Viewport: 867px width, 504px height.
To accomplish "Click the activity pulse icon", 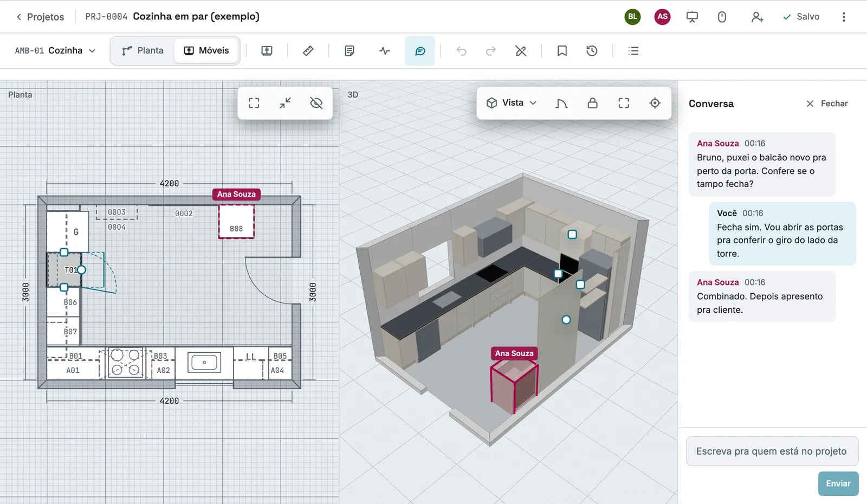I will pyautogui.click(x=385, y=51).
